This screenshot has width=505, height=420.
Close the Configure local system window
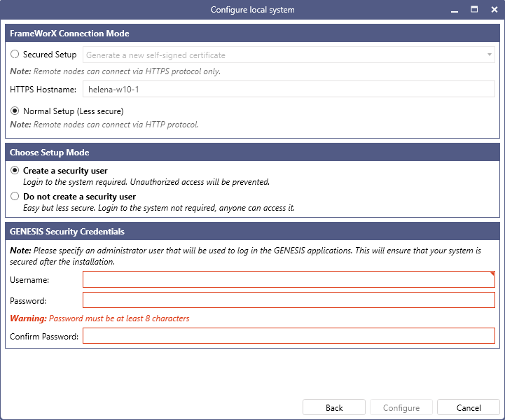tap(494, 10)
